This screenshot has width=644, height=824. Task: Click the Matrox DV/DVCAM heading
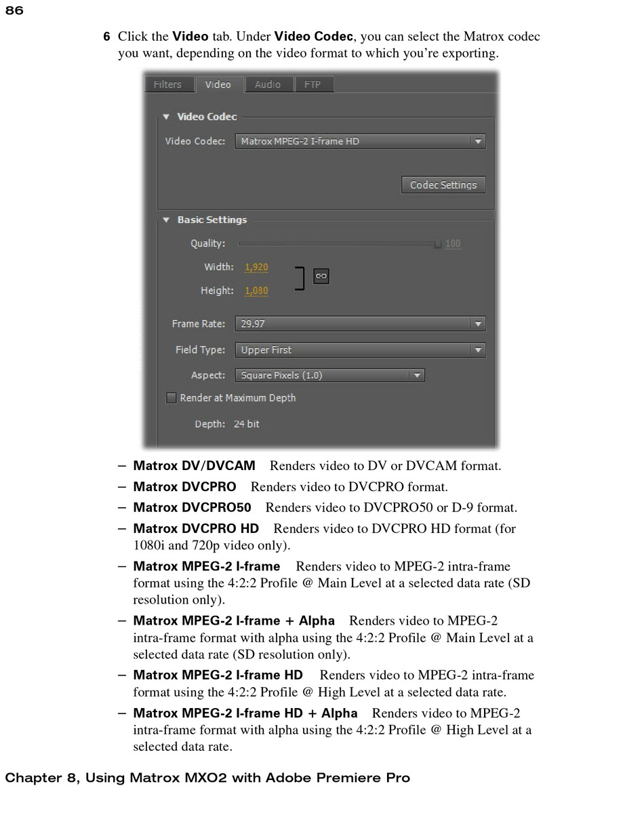click(x=194, y=466)
